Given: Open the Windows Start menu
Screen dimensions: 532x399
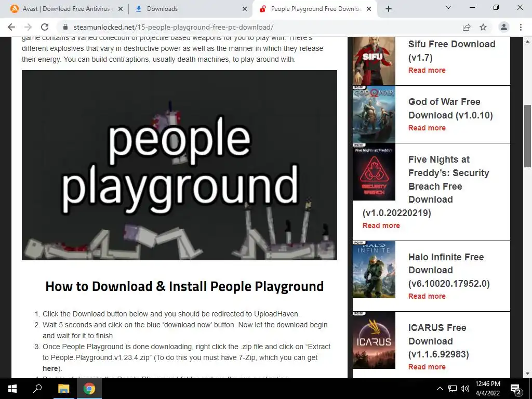Looking at the screenshot, I should [12, 389].
